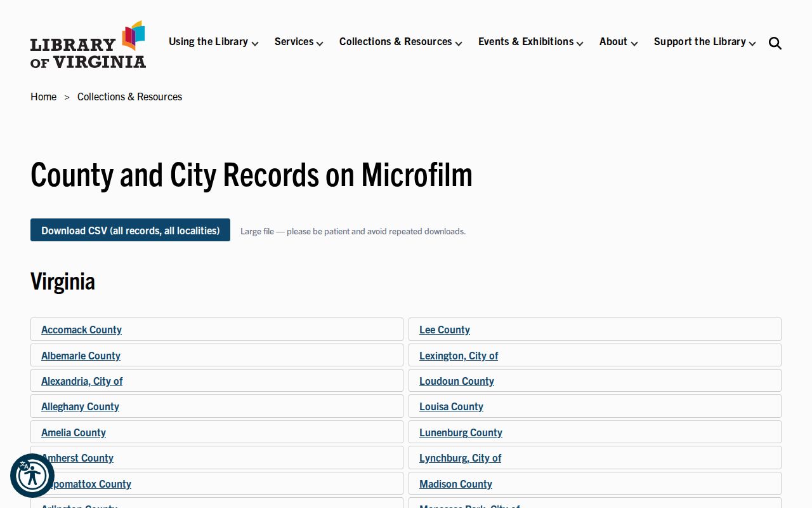
Task: Open Accomack County records
Action: tap(81, 330)
